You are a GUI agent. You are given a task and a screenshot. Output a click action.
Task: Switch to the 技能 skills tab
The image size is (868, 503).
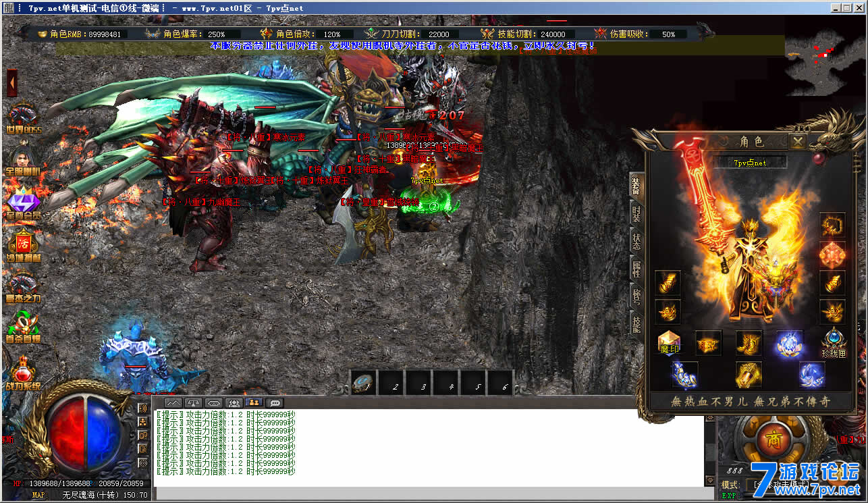point(636,325)
